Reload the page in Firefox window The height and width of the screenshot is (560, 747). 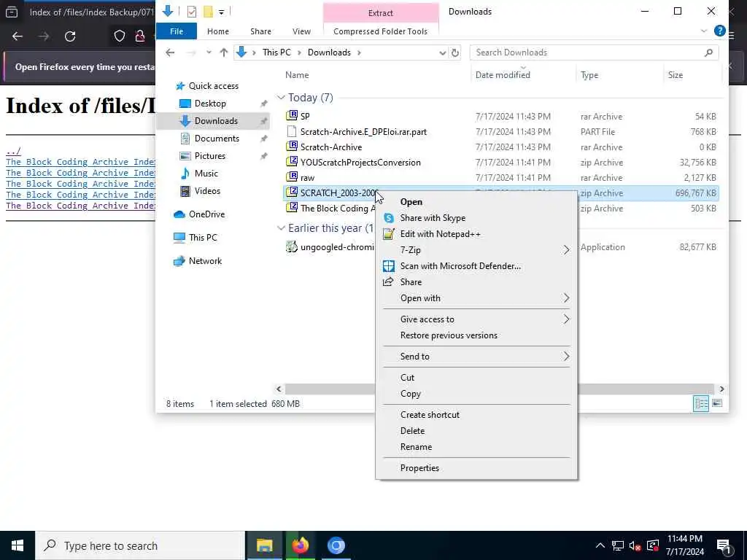[70, 36]
